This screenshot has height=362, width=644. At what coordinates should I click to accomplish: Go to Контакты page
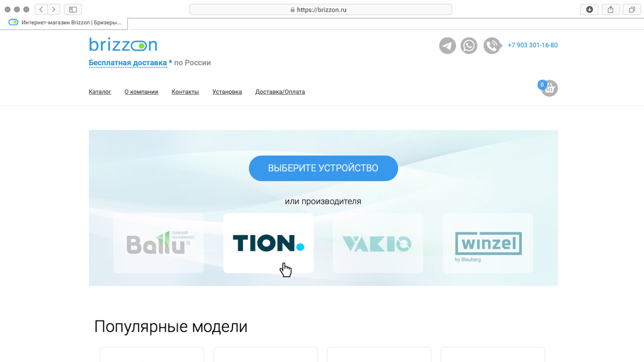click(x=185, y=92)
